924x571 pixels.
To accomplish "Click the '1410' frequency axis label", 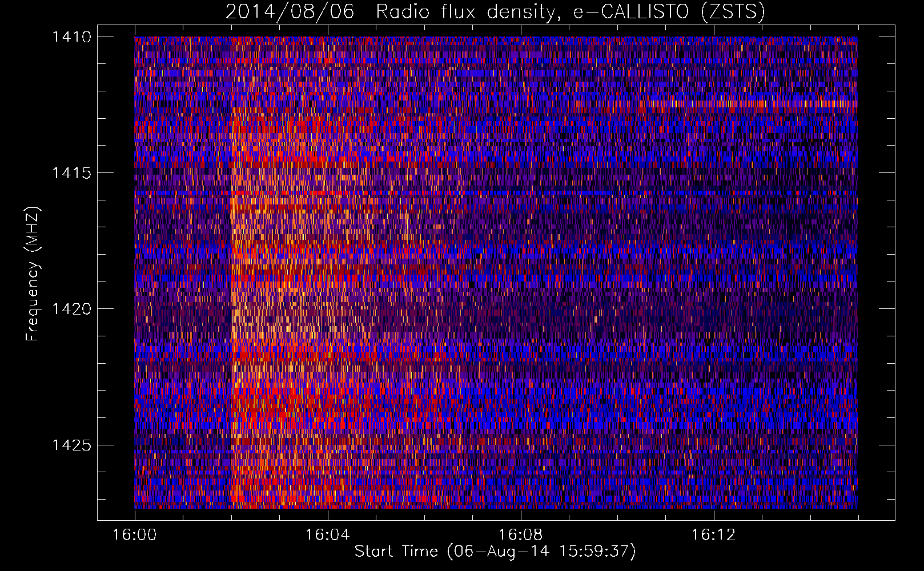I will coord(71,37).
